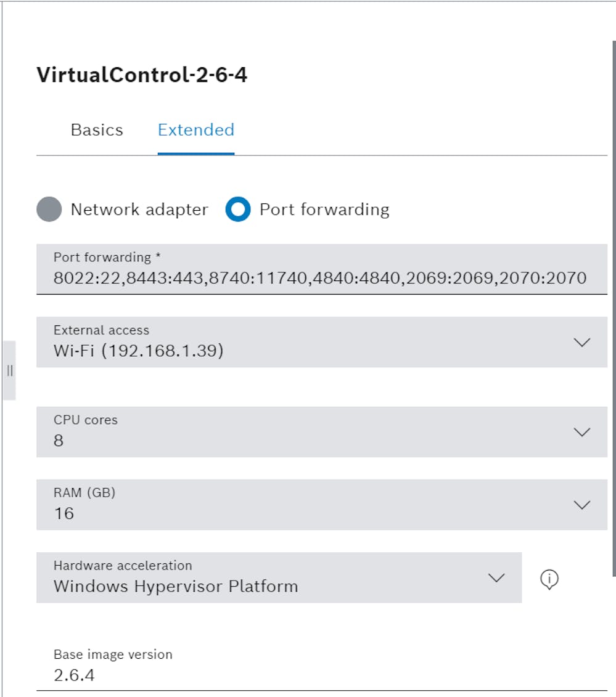Image resolution: width=616 pixels, height=697 pixels.
Task: Click the CPU cores dropdown chevron
Action: pyautogui.click(x=581, y=432)
